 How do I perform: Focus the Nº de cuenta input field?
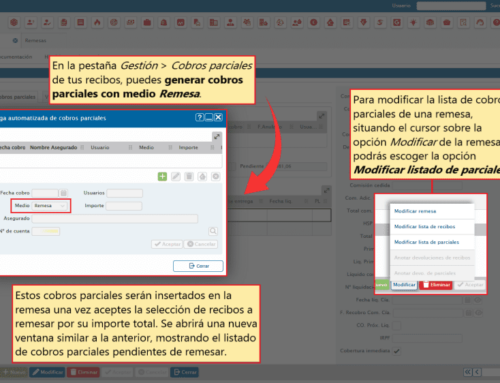pyautogui.click(x=46, y=231)
